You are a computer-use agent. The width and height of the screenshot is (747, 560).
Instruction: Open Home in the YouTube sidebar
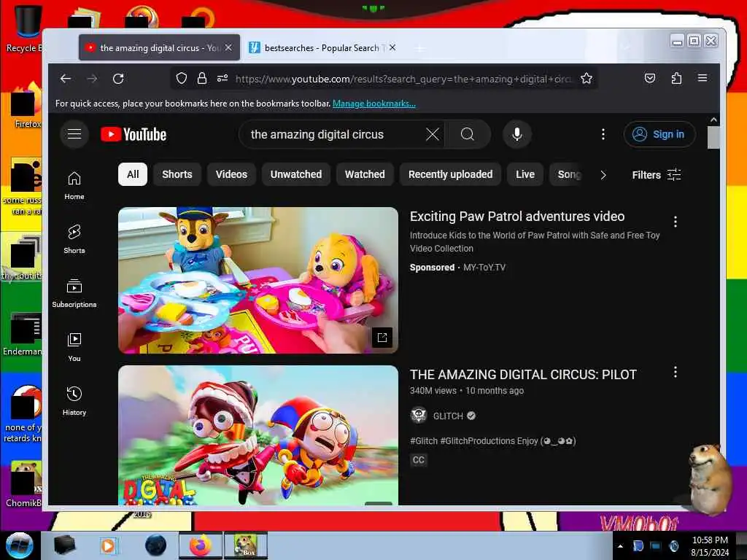74,185
